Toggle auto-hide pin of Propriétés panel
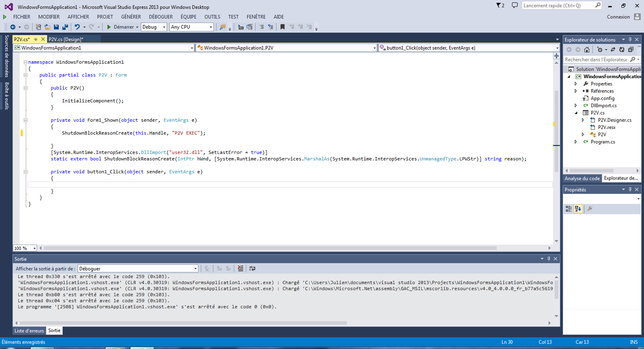Screen dimensions: 644x349 click(x=630, y=189)
